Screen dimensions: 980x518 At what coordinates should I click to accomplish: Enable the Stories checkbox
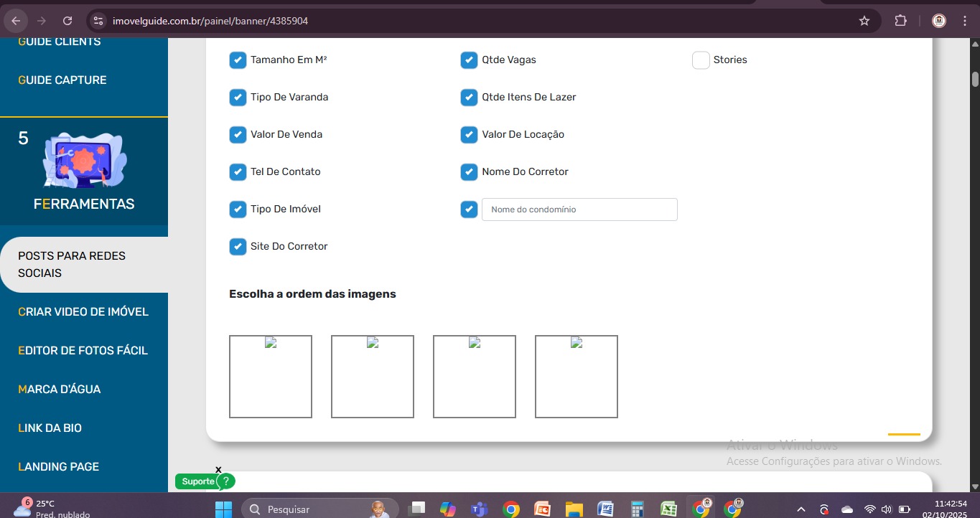pyautogui.click(x=701, y=60)
